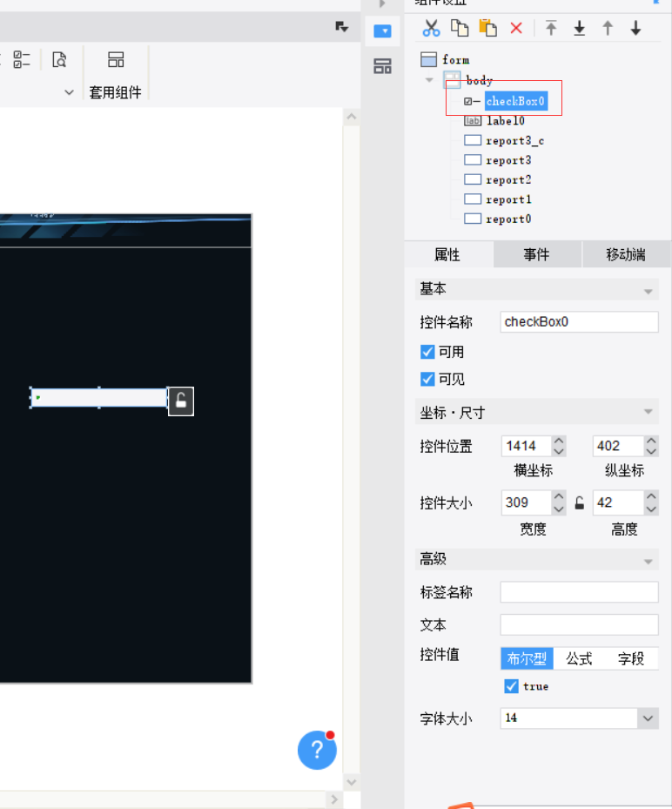Image resolution: width=672 pixels, height=809 pixels.
Task: Decrease the 横坐标 value
Action: click(559, 451)
